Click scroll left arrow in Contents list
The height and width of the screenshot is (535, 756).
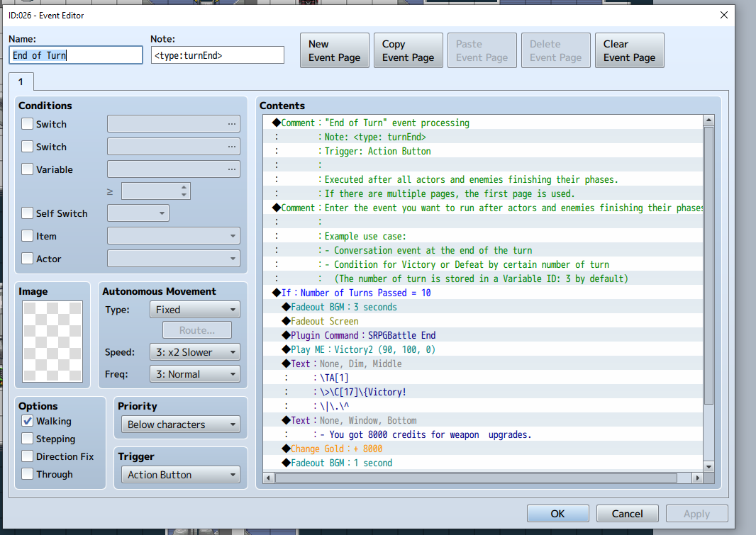click(269, 478)
